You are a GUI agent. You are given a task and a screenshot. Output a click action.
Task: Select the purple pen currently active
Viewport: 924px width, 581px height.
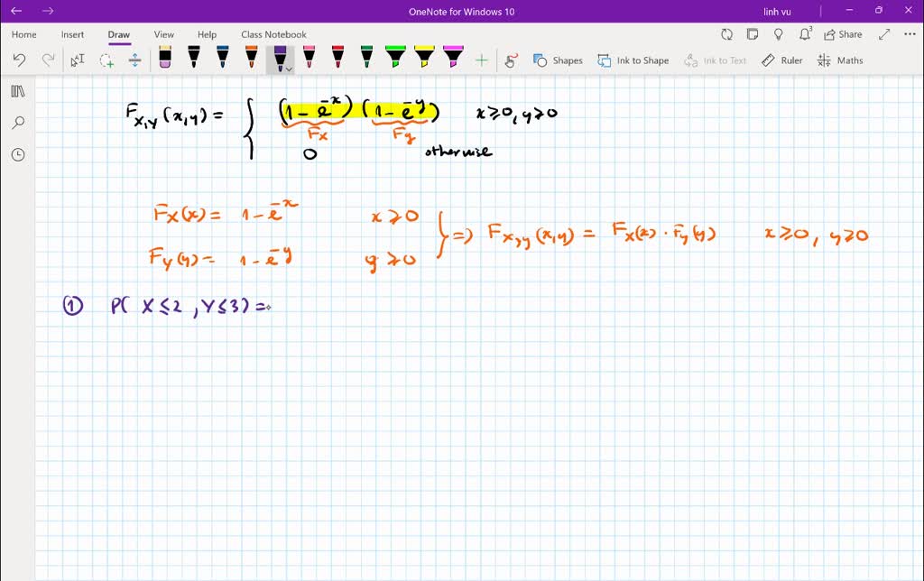(281, 58)
